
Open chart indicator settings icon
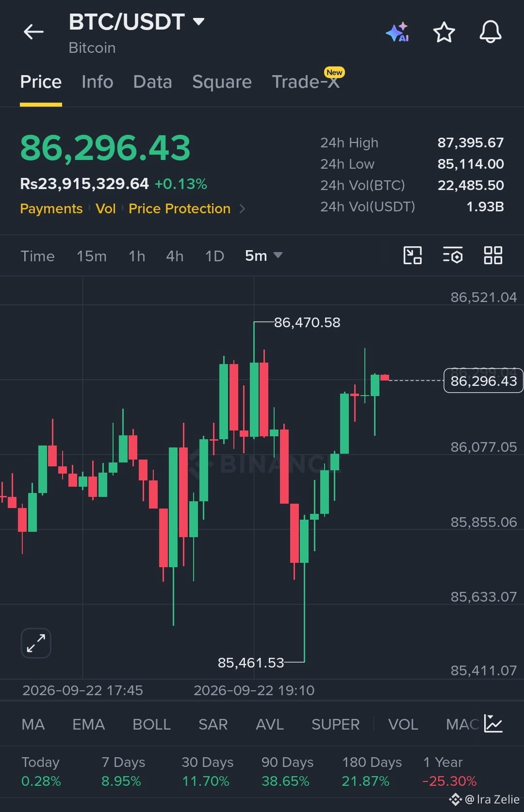453,255
